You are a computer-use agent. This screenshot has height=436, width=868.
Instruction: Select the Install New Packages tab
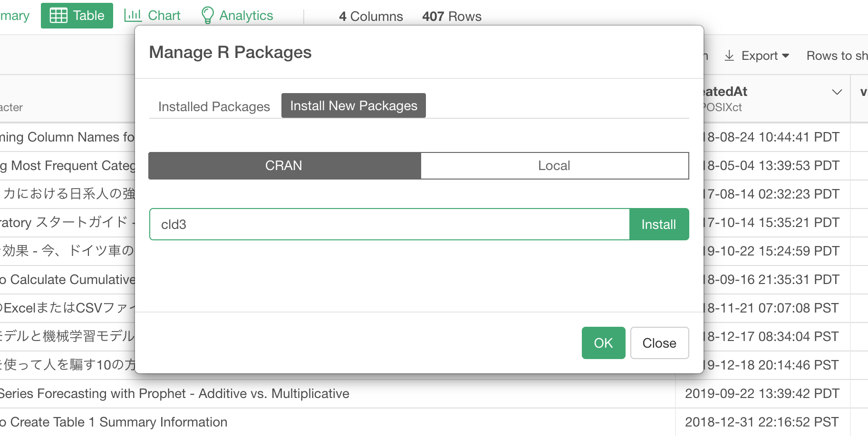pos(353,105)
